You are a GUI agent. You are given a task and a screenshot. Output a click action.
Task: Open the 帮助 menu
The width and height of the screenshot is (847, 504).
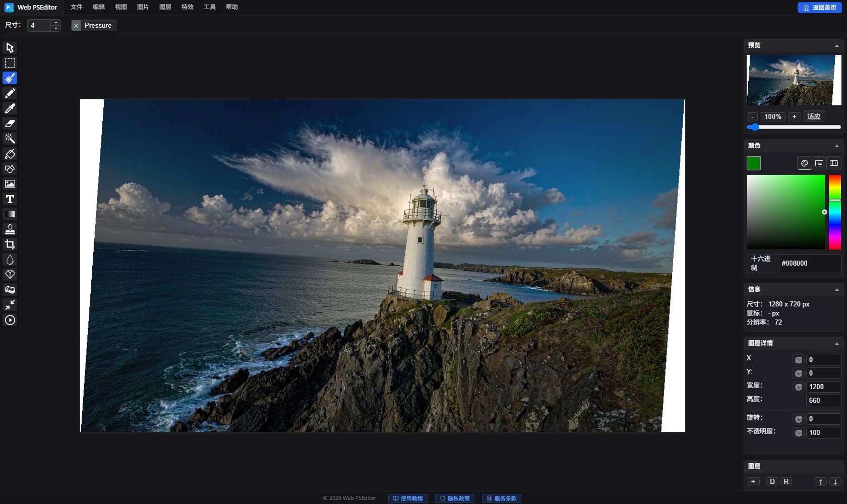232,7
